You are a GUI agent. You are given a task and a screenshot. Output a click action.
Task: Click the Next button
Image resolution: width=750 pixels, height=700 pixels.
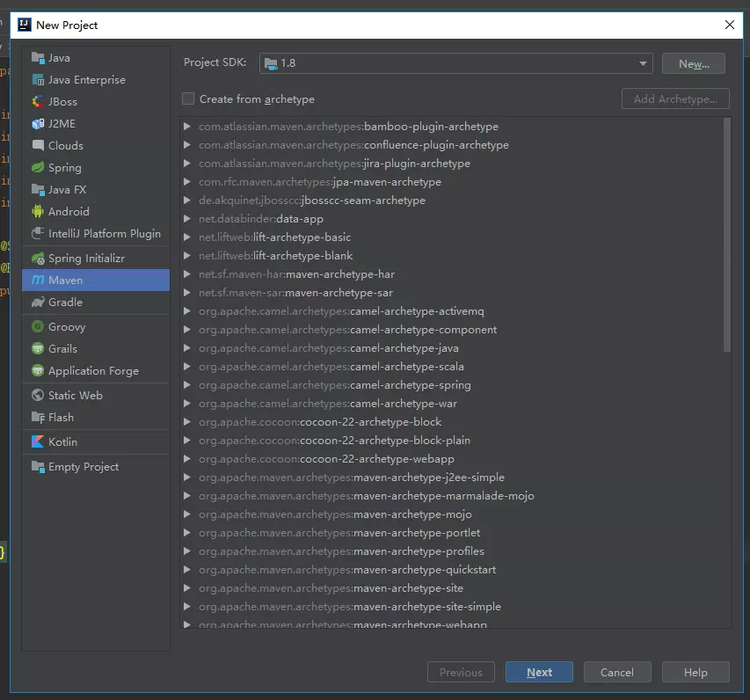pyautogui.click(x=539, y=672)
